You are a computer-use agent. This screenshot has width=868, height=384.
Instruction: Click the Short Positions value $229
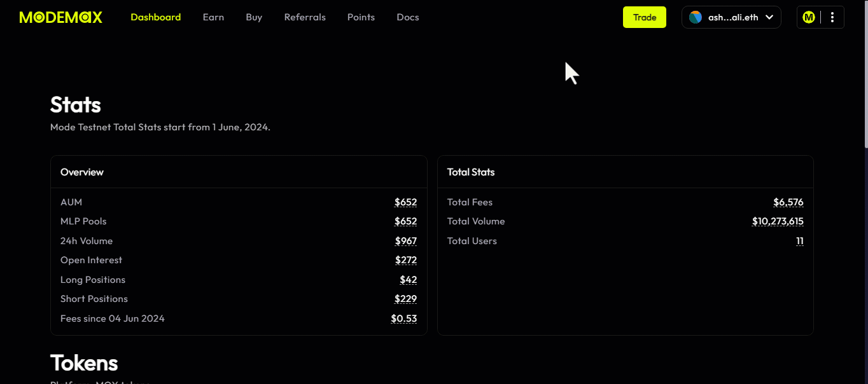(x=405, y=299)
